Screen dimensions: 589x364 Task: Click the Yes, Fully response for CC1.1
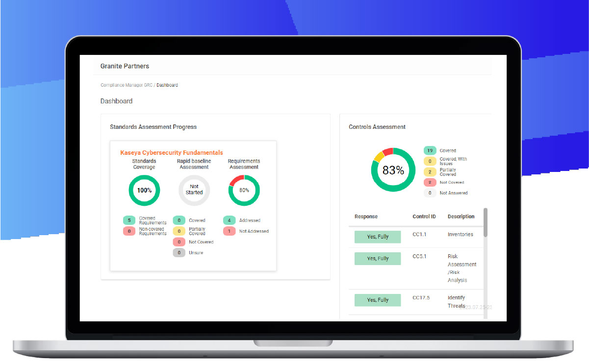pyautogui.click(x=378, y=237)
